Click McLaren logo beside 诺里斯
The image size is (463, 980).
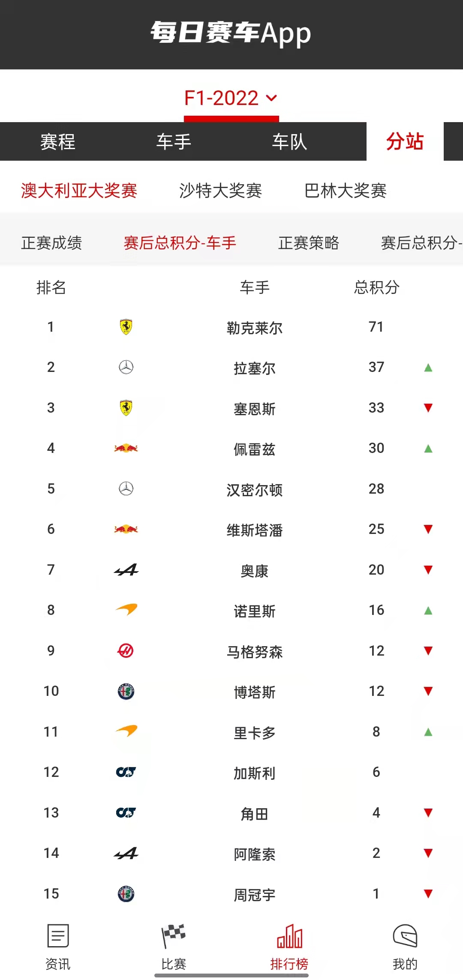pyautogui.click(x=126, y=610)
